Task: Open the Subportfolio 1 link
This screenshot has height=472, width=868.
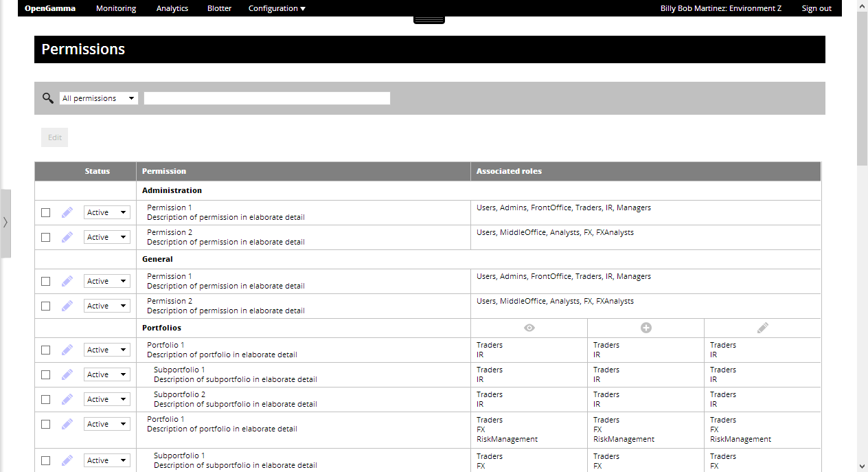Action: [179, 369]
